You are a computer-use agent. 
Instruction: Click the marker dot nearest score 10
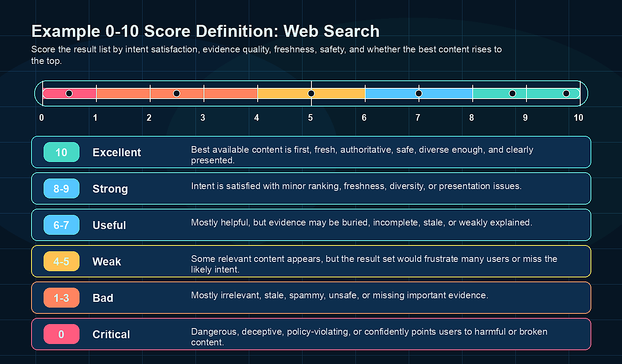566,93
